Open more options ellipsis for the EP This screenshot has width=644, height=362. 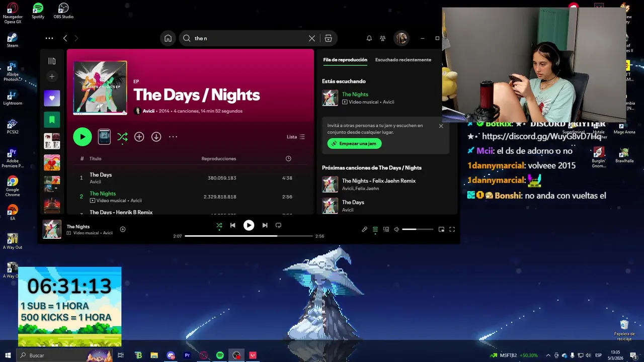click(x=173, y=137)
